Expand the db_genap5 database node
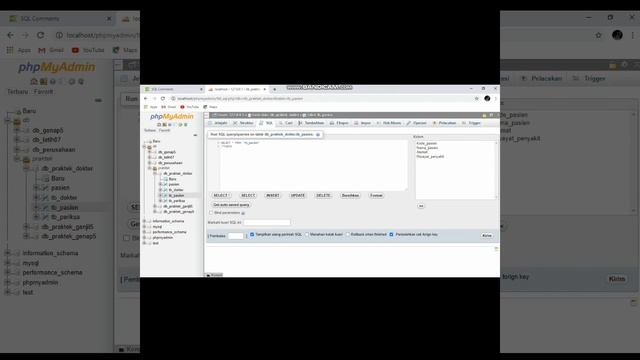 (149, 152)
